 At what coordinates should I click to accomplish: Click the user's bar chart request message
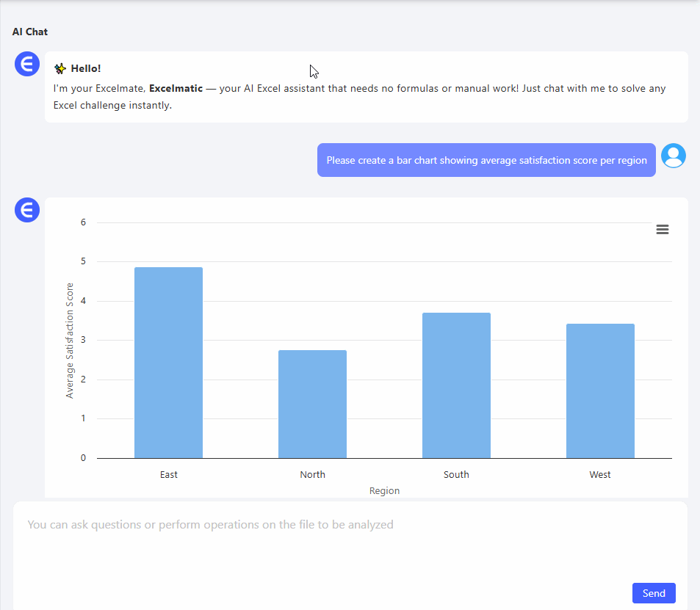coord(486,160)
